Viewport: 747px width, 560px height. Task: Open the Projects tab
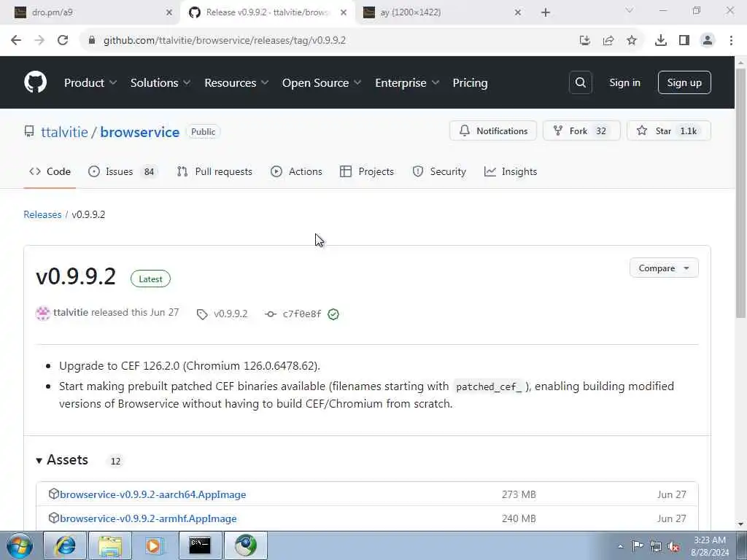tap(367, 171)
